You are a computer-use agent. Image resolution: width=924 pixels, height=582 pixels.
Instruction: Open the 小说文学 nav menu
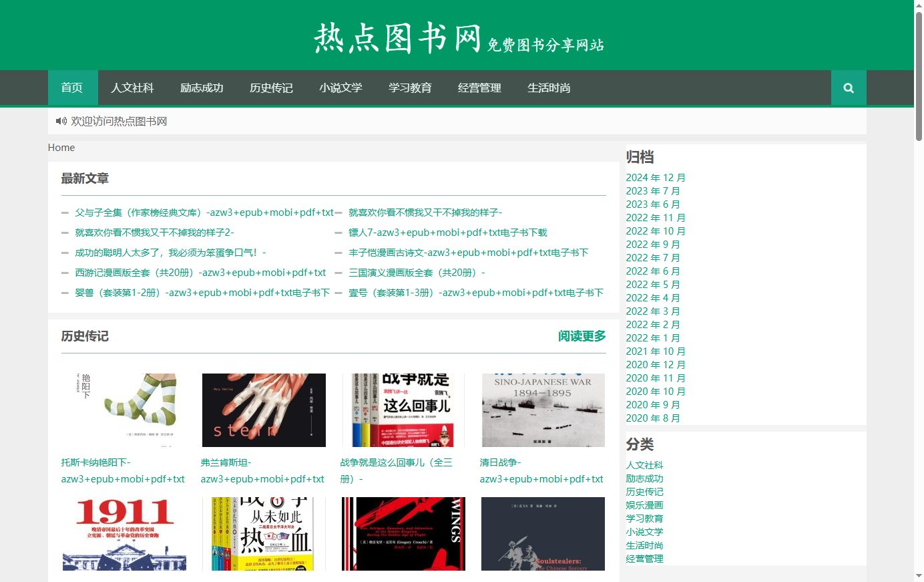(x=340, y=88)
